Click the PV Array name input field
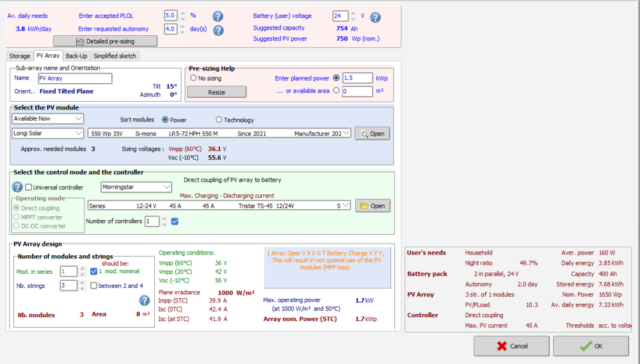This screenshot has height=364, width=640. [x=75, y=78]
